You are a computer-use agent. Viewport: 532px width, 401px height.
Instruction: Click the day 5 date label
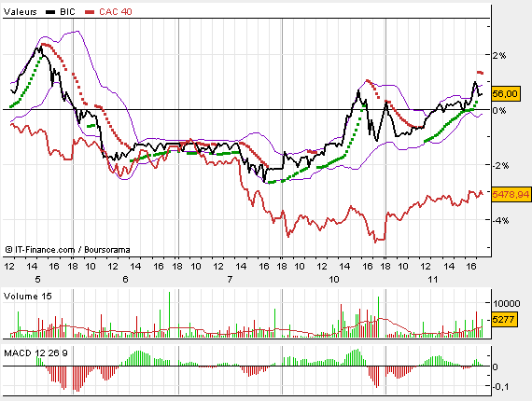click(37, 280)
